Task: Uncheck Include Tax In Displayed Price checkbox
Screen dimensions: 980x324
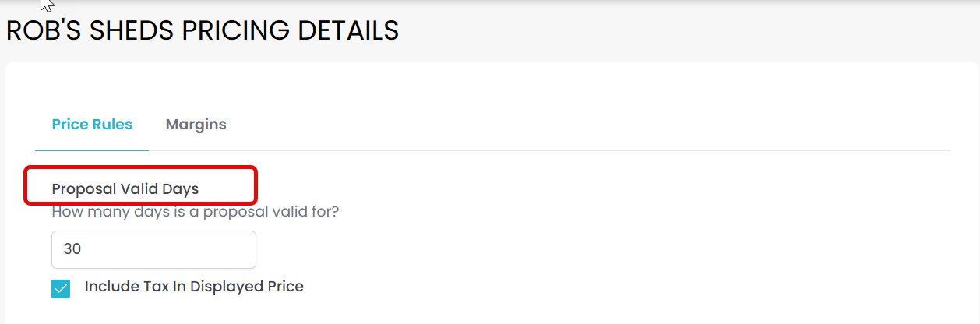Action: pos(61,289)
